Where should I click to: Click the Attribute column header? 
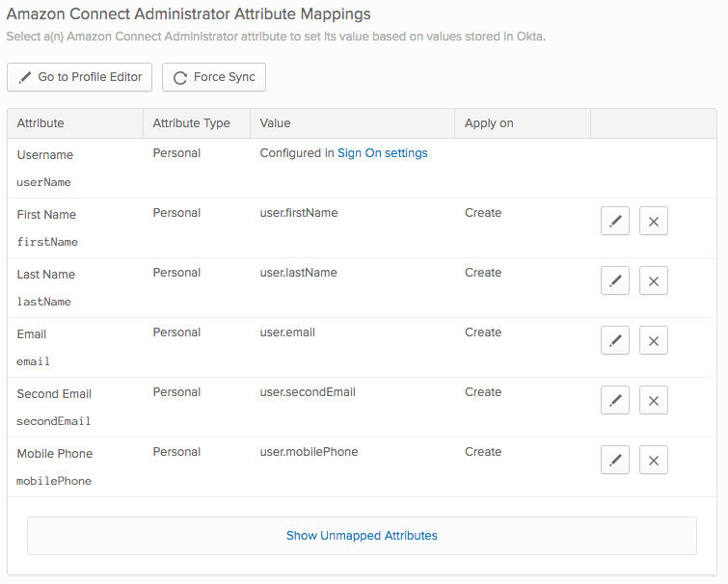pyautogui.click(x=40, y=123)
